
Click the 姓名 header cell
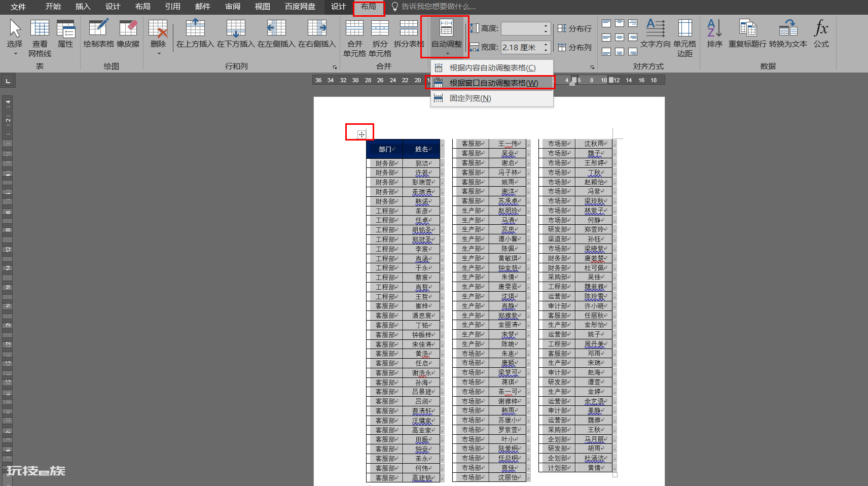421,149
